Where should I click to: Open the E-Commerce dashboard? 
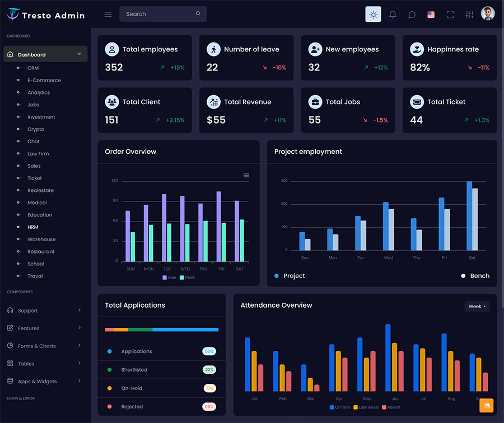[44, 81]
